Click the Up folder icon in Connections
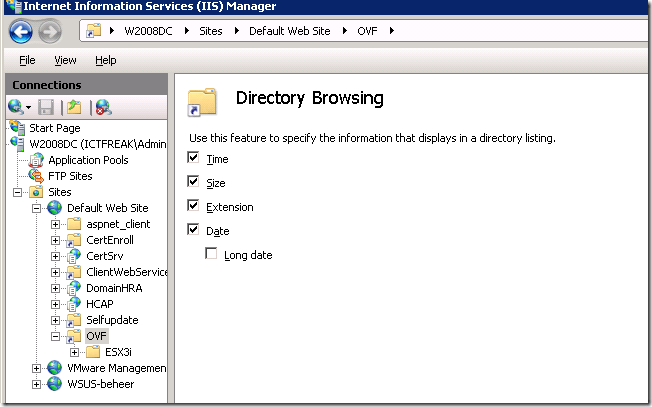This screenshot has width=652, height=407. (x=74, y=107)
